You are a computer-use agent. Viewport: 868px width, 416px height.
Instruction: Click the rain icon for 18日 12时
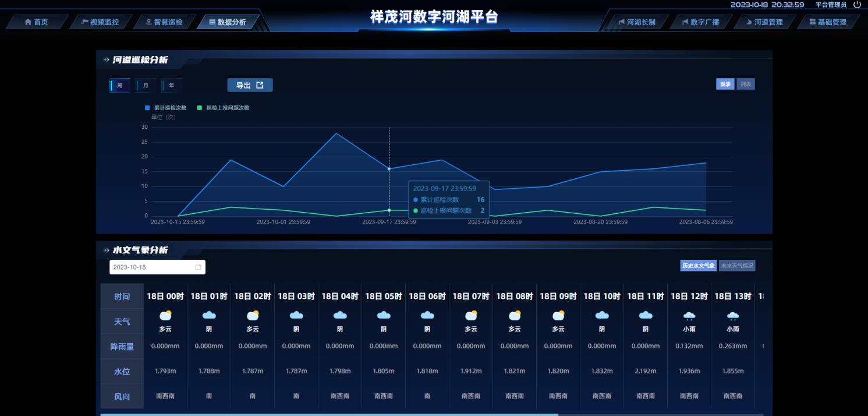point(689,316)
